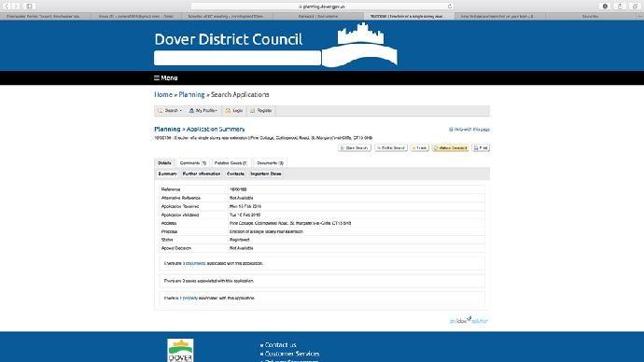Click the Make a Comment button

[x=450, y=147]
